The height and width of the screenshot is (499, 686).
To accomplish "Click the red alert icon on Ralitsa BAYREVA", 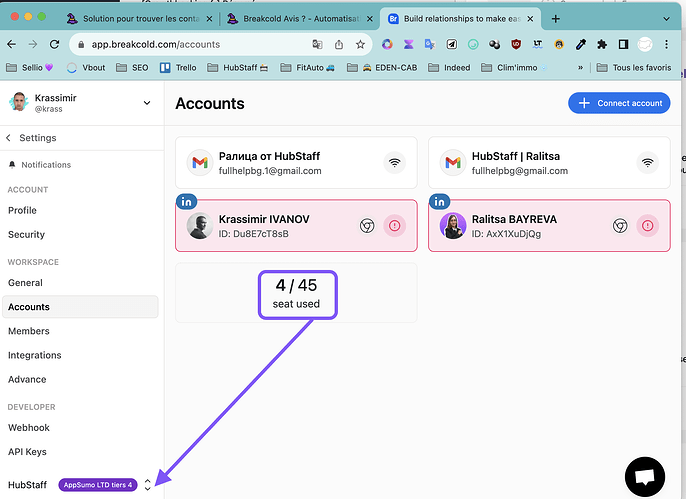I will pyautogui.click(x=647, y=226).
